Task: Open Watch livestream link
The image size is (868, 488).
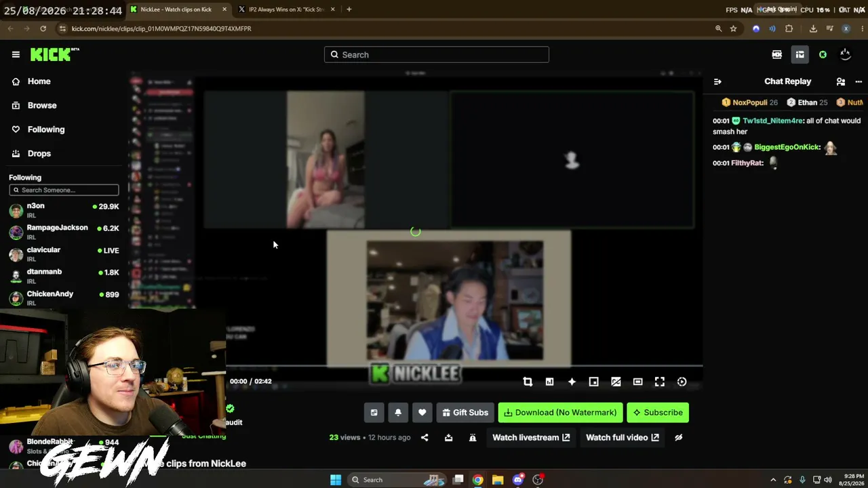Action: coord(531,438)
